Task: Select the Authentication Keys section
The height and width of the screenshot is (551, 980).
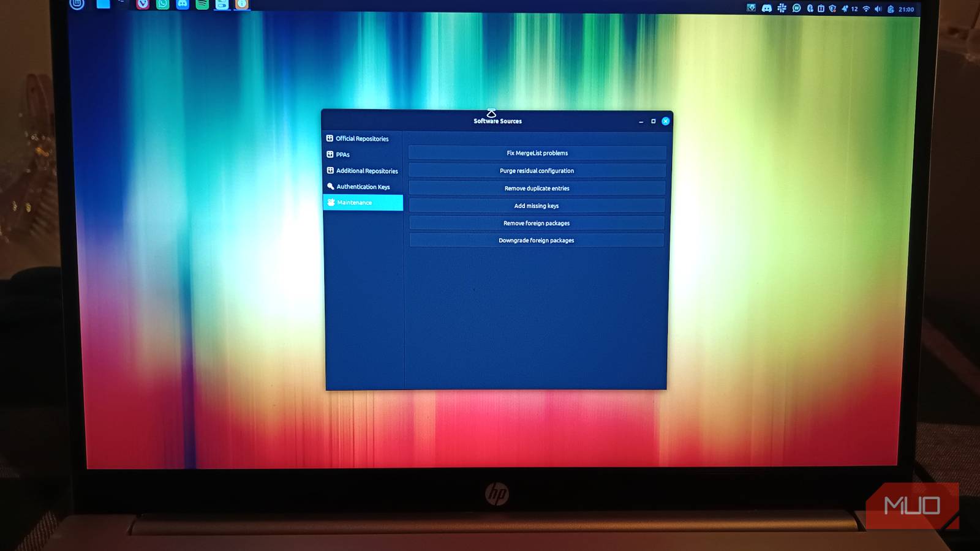Action: (x=362, y=187)
